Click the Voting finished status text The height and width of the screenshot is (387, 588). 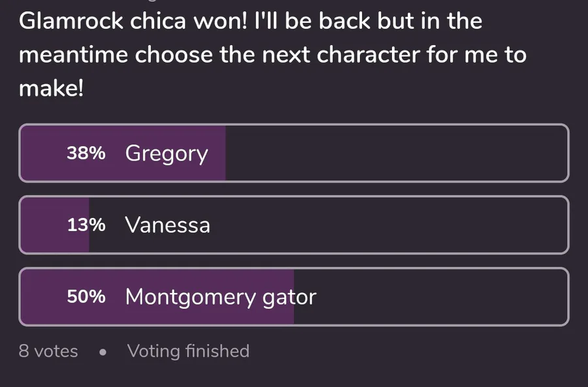(x=188, y=351)
